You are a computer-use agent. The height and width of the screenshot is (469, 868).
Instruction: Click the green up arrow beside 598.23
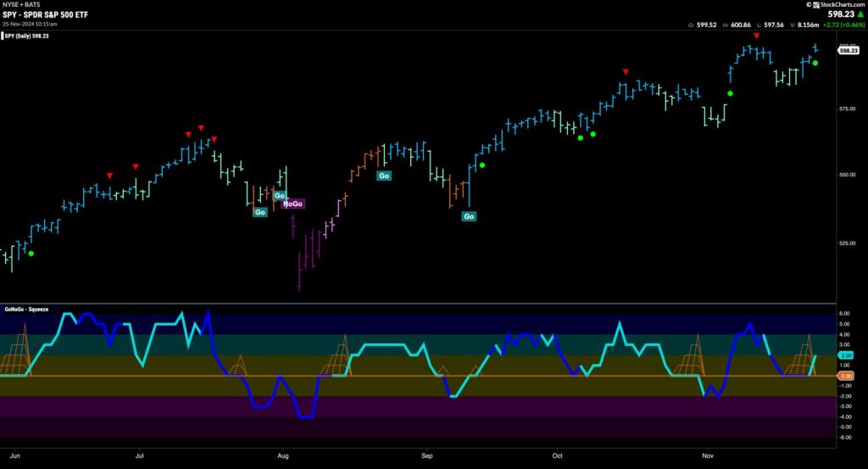[861, 14]
